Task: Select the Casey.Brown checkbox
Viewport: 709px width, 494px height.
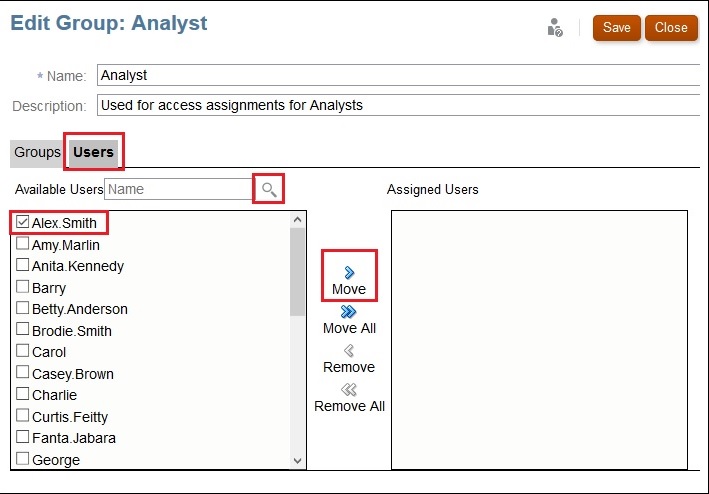Action: pos(23,372)
